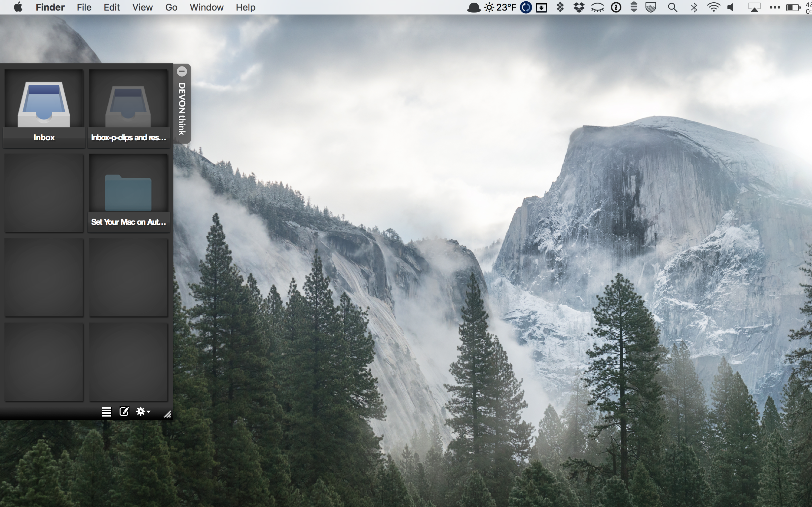
Task: Open the Go menu
Action: point(171,7)
